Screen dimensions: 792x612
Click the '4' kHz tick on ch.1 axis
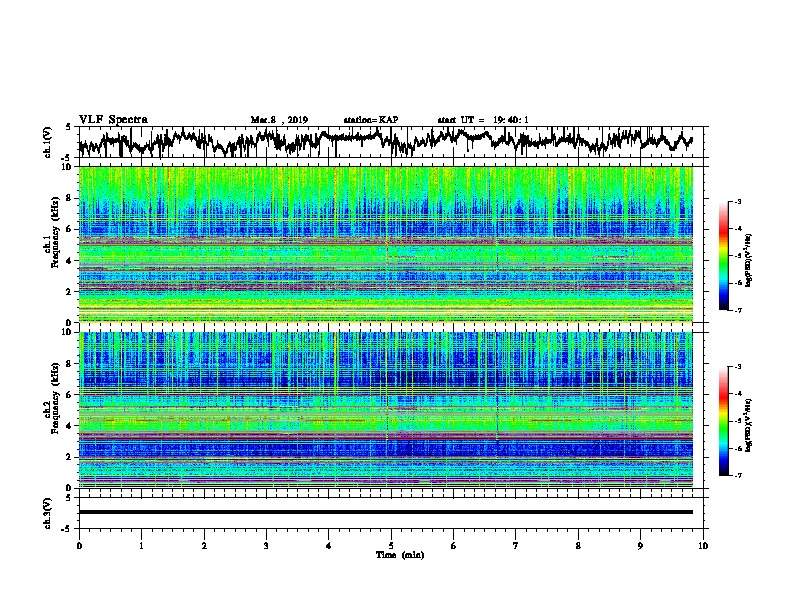pos(71,261)
